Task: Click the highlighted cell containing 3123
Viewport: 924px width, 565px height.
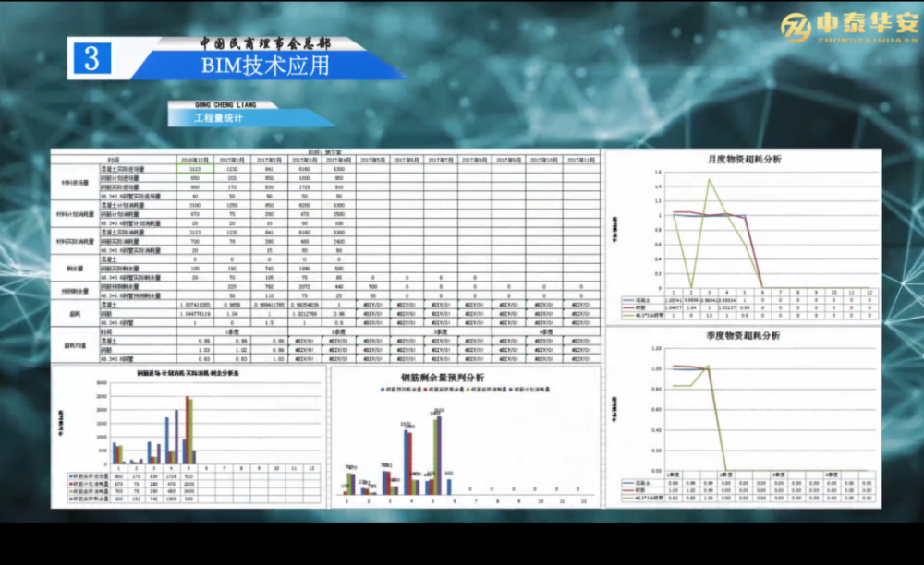Action: tap(195, 169)
